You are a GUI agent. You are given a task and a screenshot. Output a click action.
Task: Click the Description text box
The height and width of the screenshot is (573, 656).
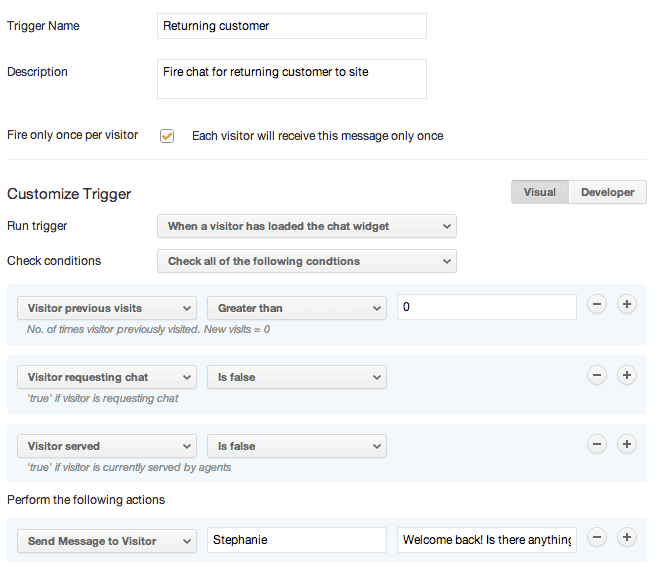click(x=292, y=79)
